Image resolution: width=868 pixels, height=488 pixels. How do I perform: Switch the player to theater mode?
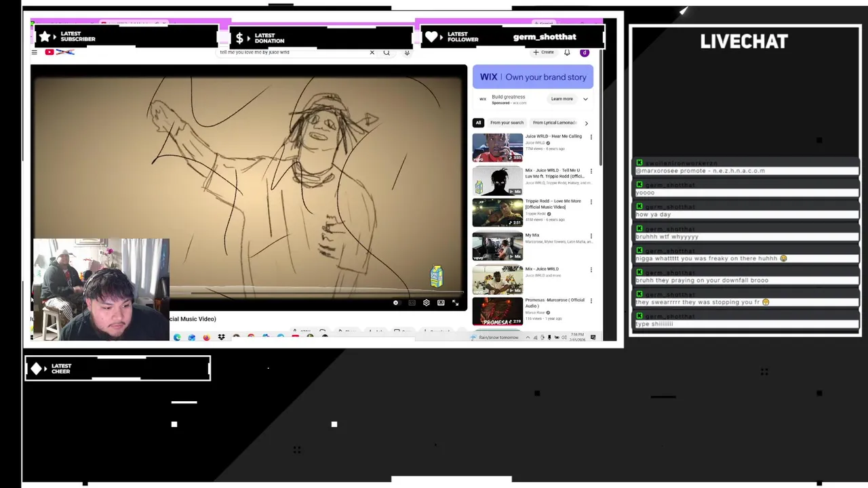point(441,303)
